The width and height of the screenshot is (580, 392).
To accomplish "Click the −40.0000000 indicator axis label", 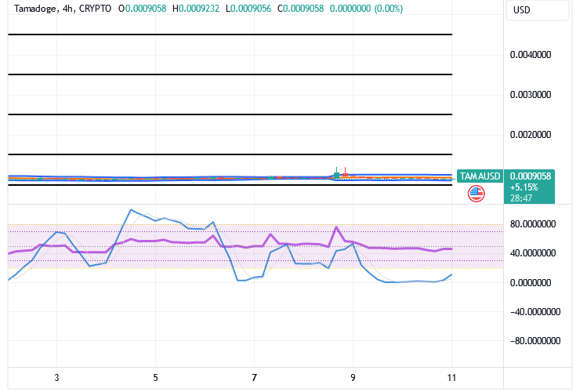I will (x=535, y=312).
